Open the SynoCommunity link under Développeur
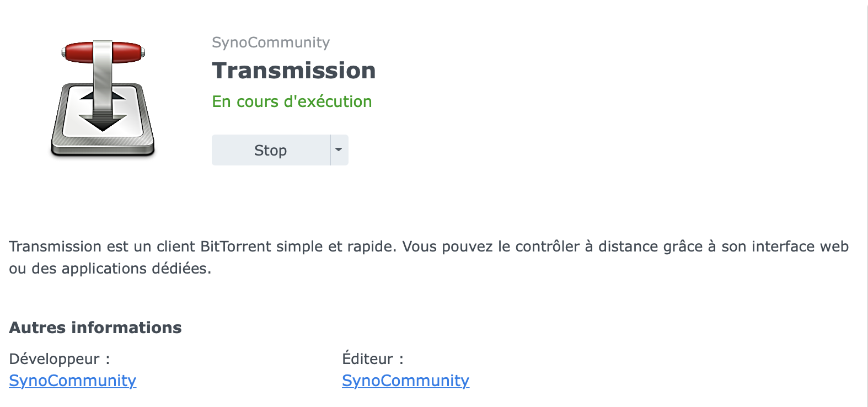The height and width of the screenshot is (407, 868). 72,381
